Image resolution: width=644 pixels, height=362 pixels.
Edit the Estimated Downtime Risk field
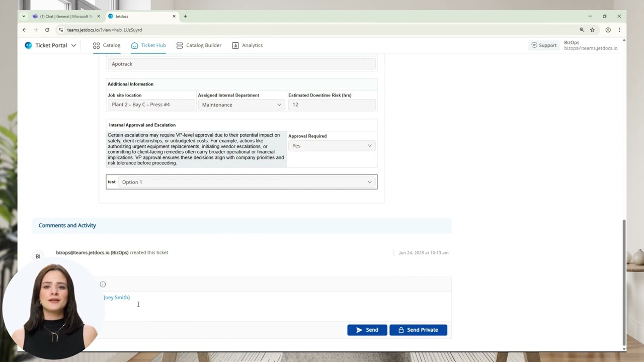click(x=332, y=105)
